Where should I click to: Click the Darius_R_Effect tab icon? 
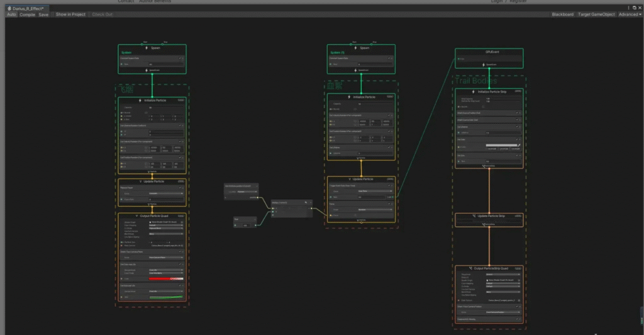(9, 8)
